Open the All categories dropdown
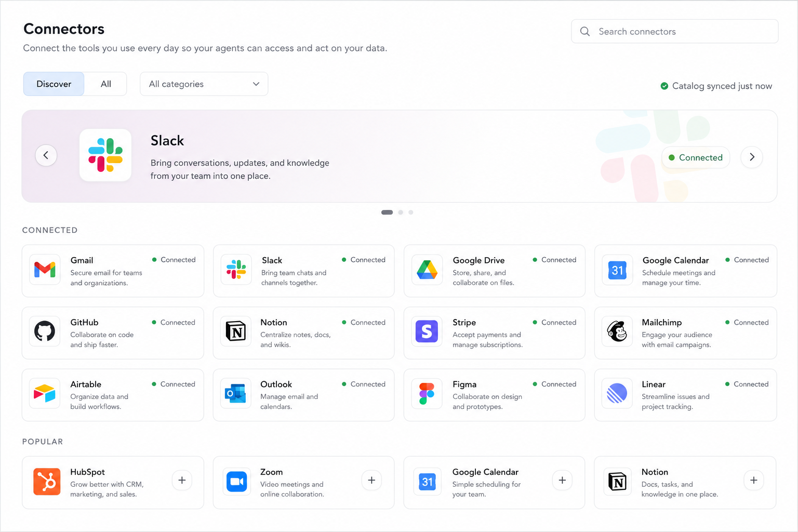Screen dimensions: 798x532 point(204,84)
